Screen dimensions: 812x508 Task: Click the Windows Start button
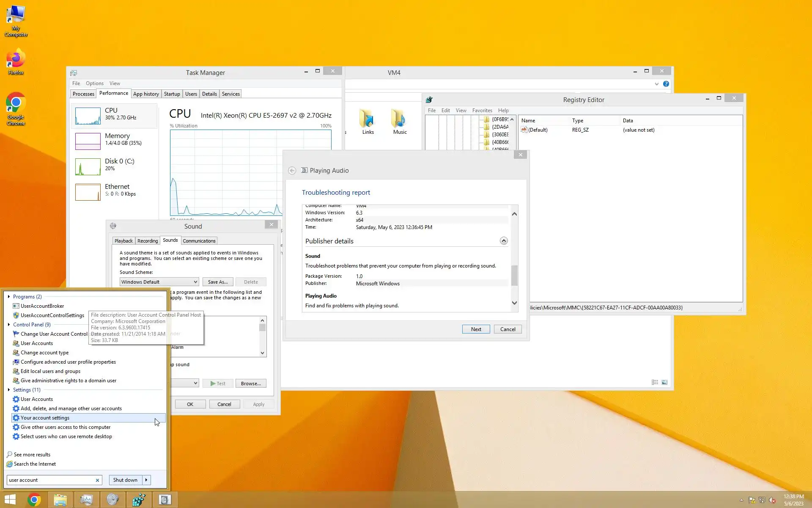10,500
